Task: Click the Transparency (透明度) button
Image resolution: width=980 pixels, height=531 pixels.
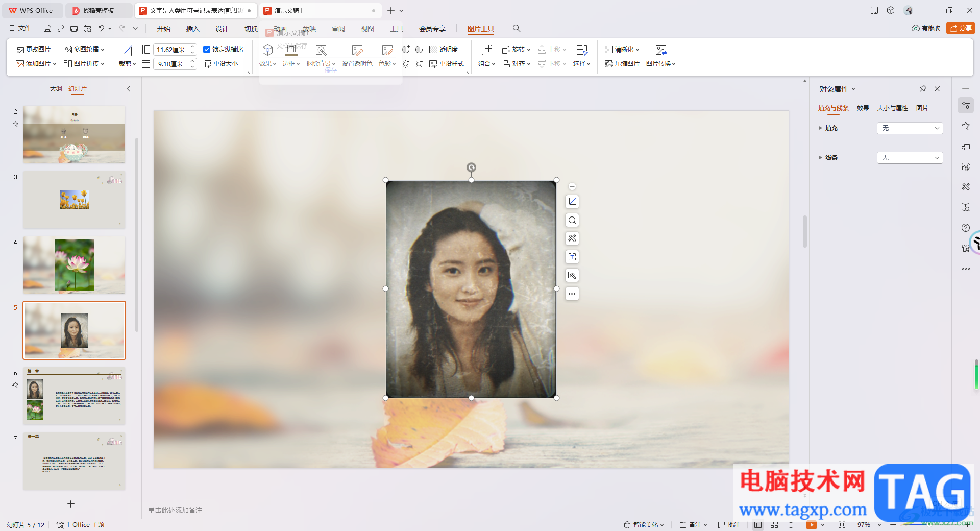Action: pyautogui.click(x=444, y=50)
